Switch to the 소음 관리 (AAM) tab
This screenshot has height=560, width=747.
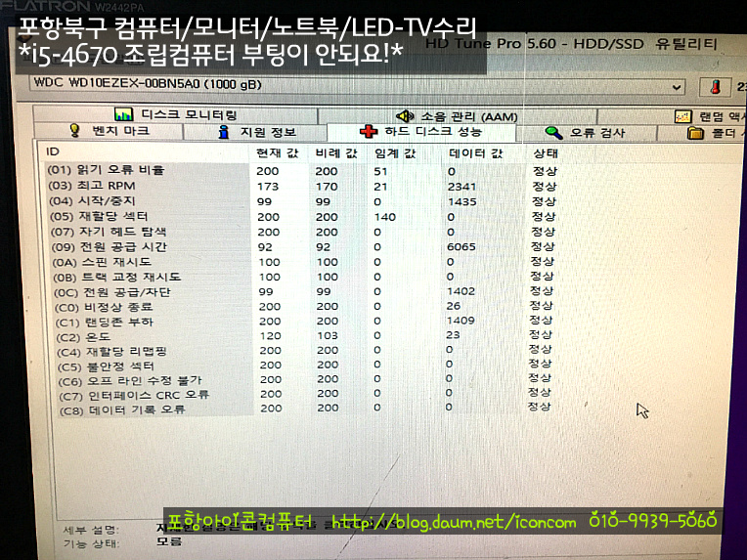(457, 116)
